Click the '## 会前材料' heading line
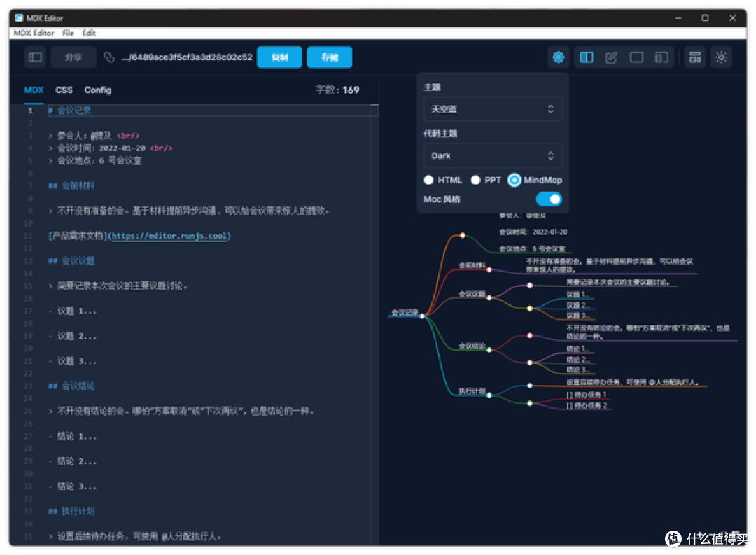The image size is (756, 555). [71, 185]
